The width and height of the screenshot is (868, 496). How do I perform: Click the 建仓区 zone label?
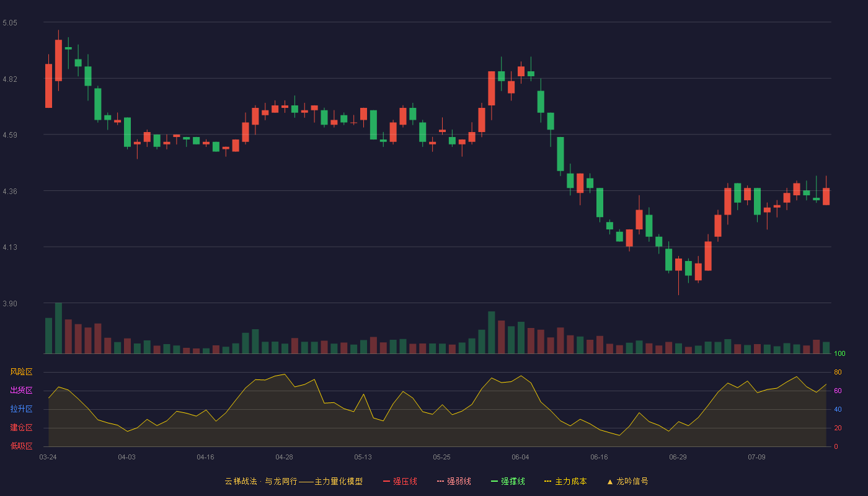click(21, 428)
